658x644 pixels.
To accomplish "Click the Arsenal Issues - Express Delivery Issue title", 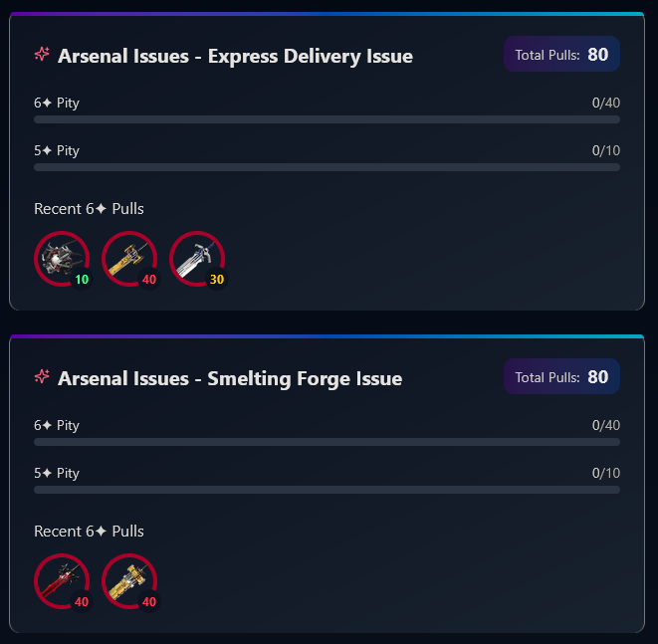I will click(235, 56).
